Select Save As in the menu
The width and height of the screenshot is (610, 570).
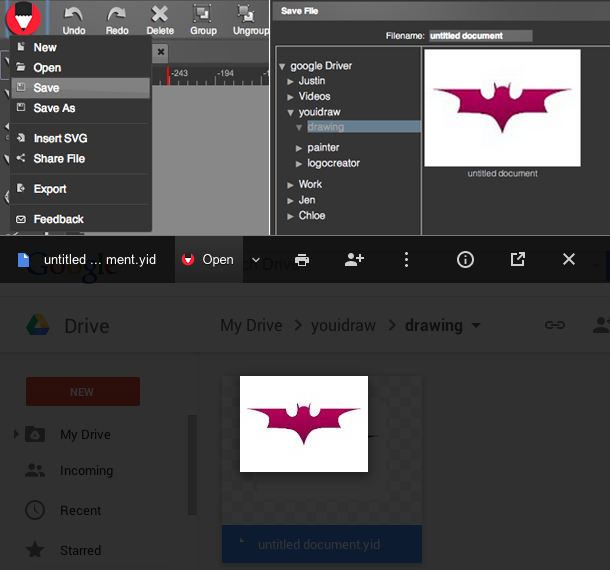click(x=81, y=108)
